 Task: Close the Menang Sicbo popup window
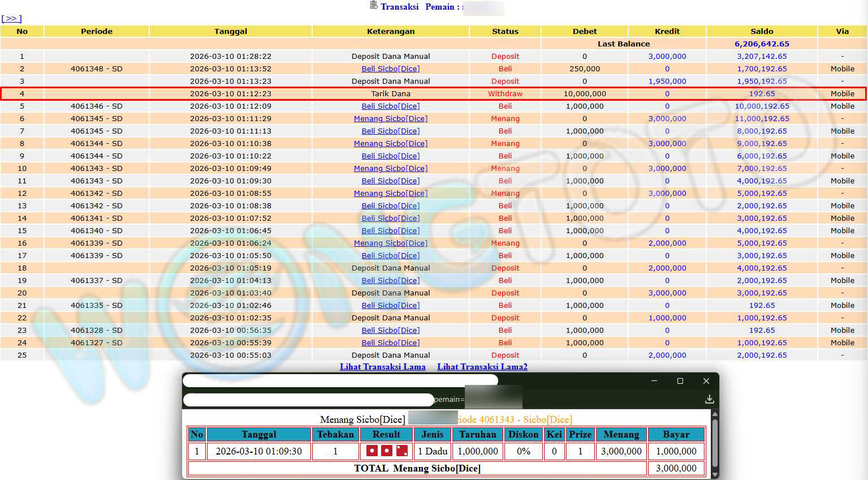pos(706,381)
